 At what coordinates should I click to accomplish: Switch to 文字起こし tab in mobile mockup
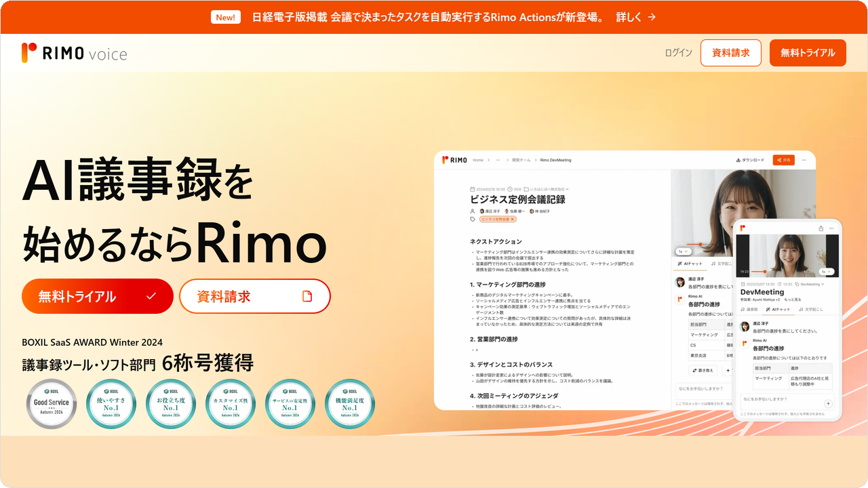coord(811,309)
